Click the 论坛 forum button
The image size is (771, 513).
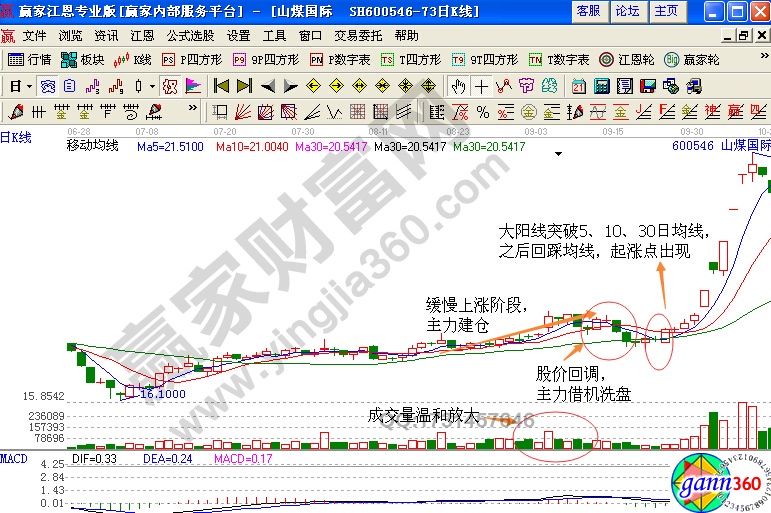[627, 11]
